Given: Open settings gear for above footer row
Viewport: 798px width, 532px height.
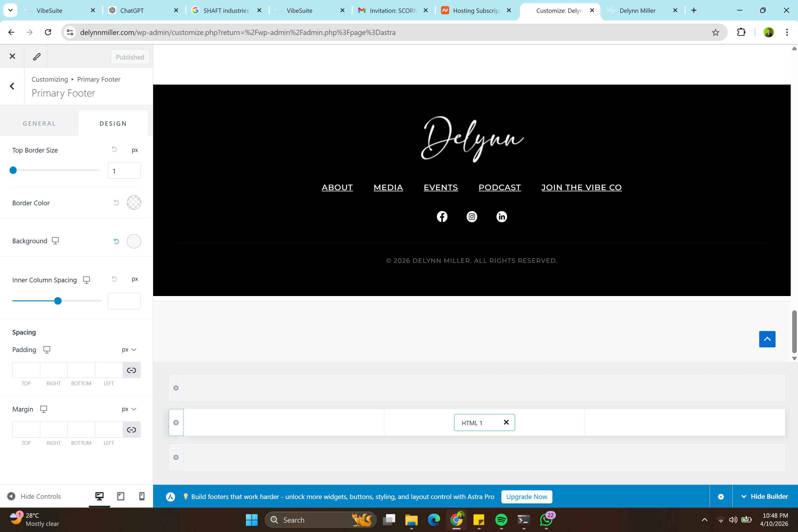Looking at the screenshot, I should [x=176, y=388].
